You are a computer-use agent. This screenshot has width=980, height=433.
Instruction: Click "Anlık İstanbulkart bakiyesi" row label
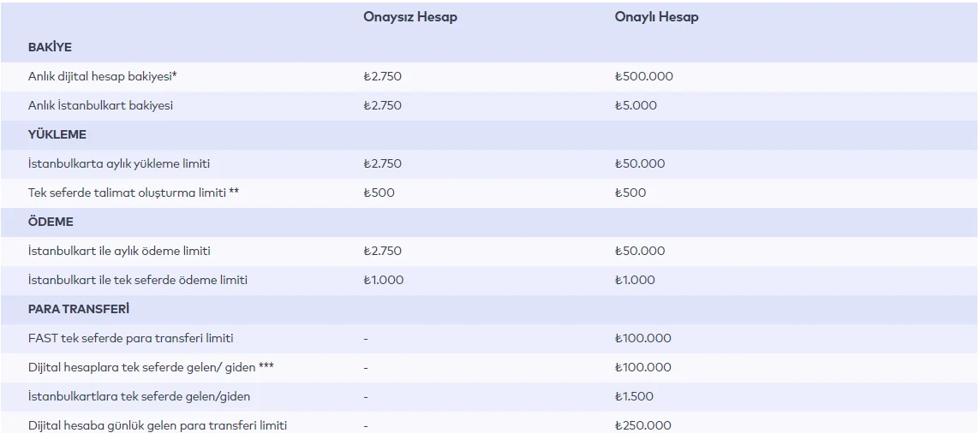coord(100,105)
